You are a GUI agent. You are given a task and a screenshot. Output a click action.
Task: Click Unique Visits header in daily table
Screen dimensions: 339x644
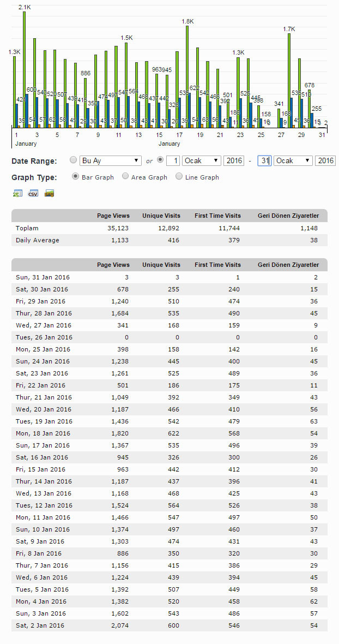(x=161, y=265)
